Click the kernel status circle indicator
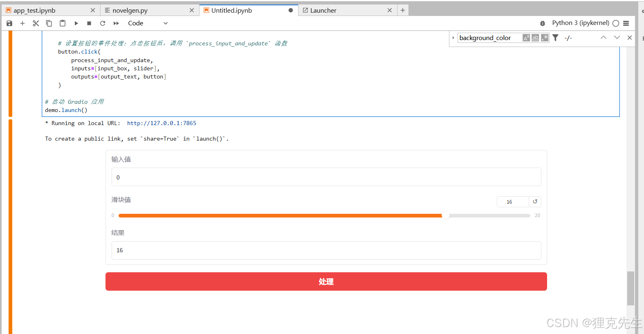Image resolution: width=644 pixels, height=334 pixels. pos(616,23)
